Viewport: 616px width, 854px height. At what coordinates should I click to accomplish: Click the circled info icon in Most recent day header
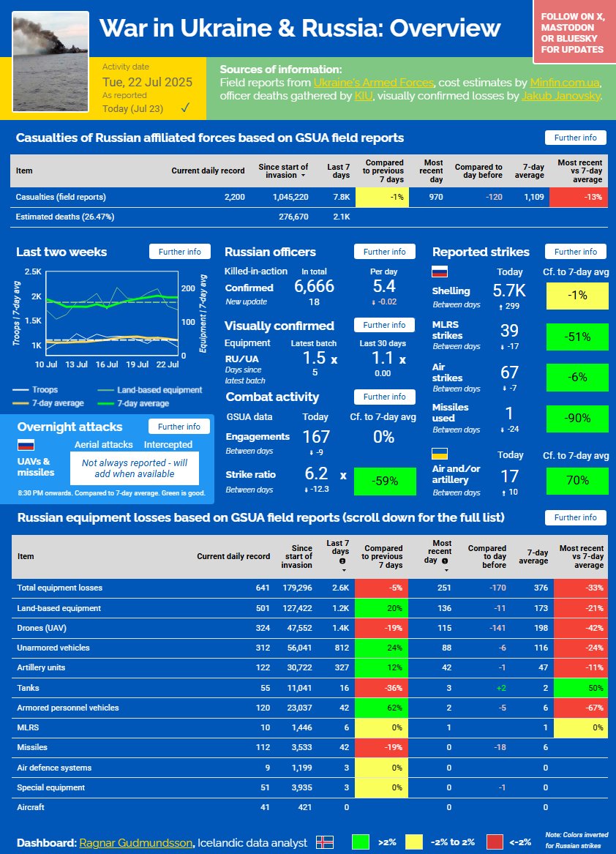coord(444,561)
